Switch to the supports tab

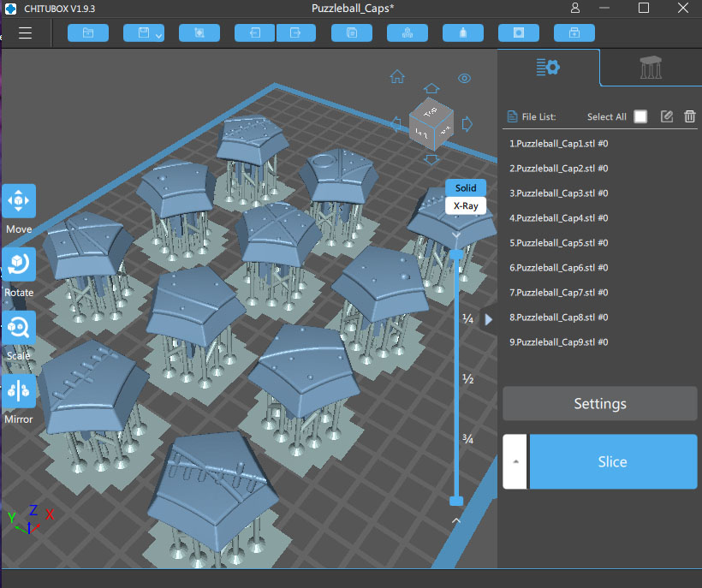pyautogui.click(x=651, y=68)
